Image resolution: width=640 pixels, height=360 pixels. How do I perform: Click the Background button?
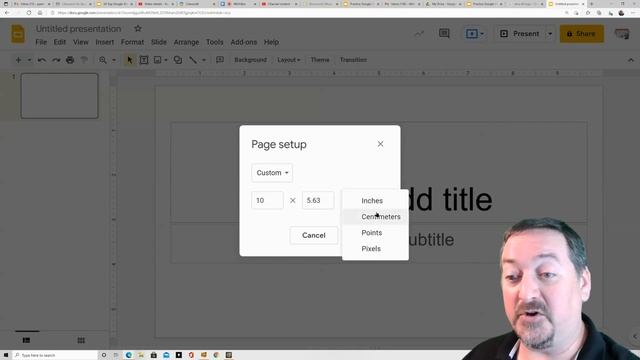click(250, 60)
